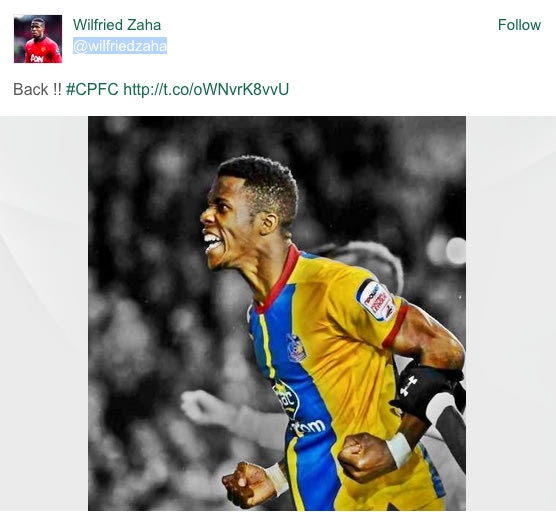Click the 'Back !!' tweet text
Image resolution: width=556 pixels, height=512 pixels.
[x=37, y=89]
